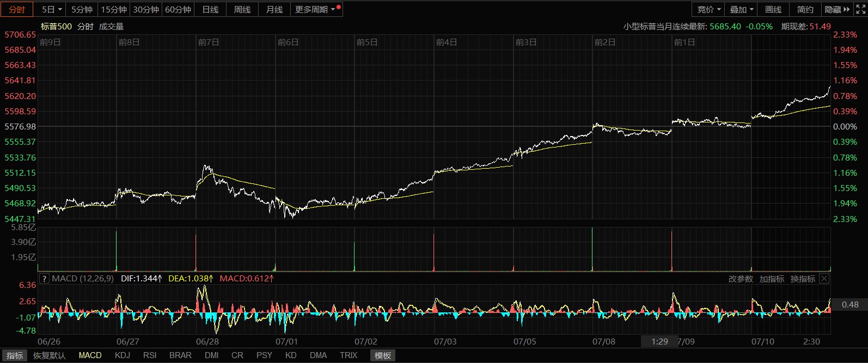The width and height of the screenshot is (868, 363).
Task: Activate the 画线 drawing tool
Action: point(773,9)
